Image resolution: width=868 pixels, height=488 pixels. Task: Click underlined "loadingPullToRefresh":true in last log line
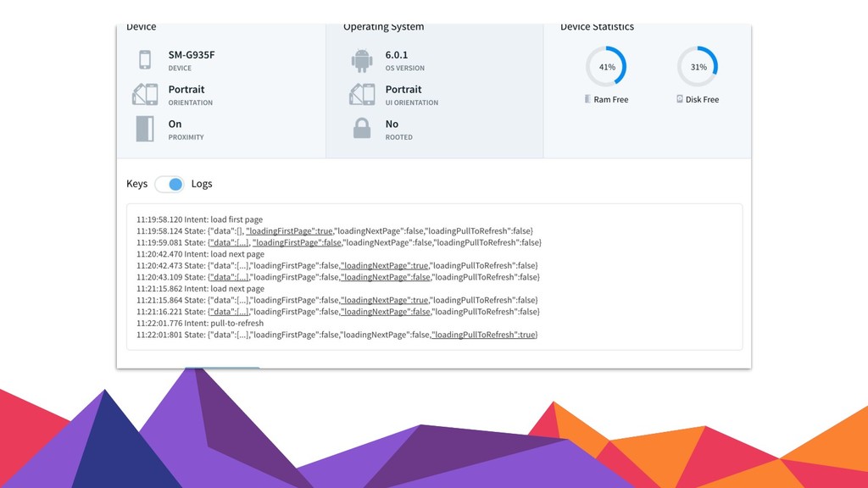(x=484, y=335)
